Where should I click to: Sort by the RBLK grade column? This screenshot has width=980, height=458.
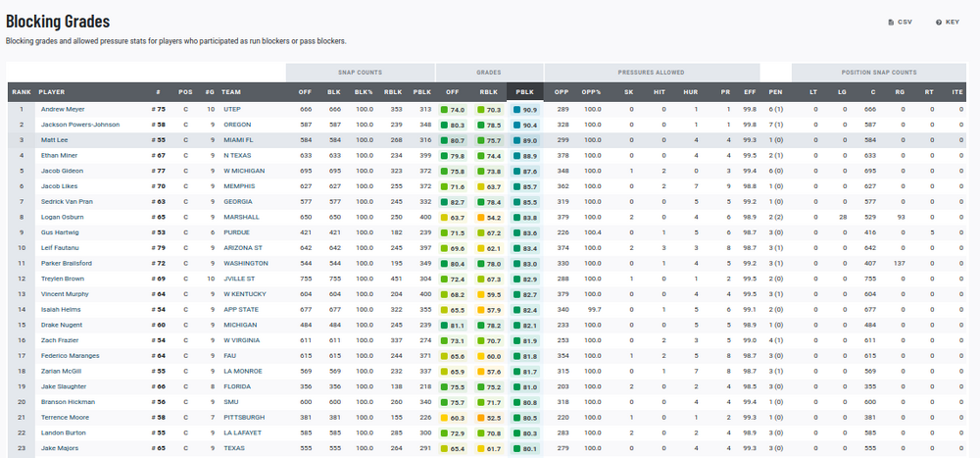point(488,92)
